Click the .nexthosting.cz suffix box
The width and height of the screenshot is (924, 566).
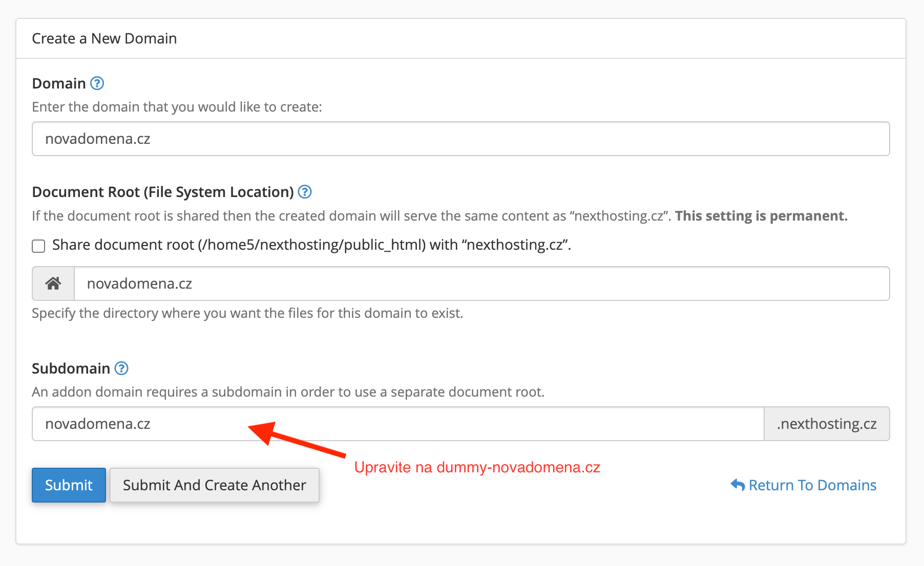(x=827, y=424)
